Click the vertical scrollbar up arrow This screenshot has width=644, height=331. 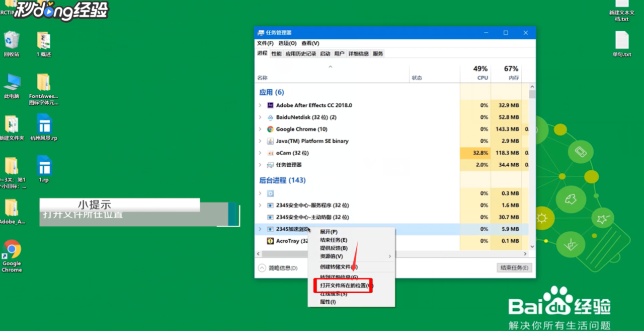pyautogui.click(x=532, y=87)
